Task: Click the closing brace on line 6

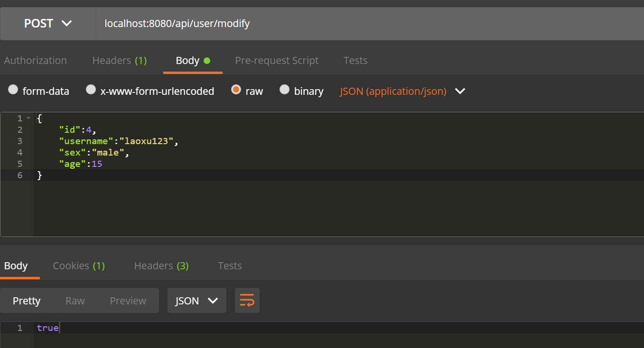Action: [x=39, y=175]
